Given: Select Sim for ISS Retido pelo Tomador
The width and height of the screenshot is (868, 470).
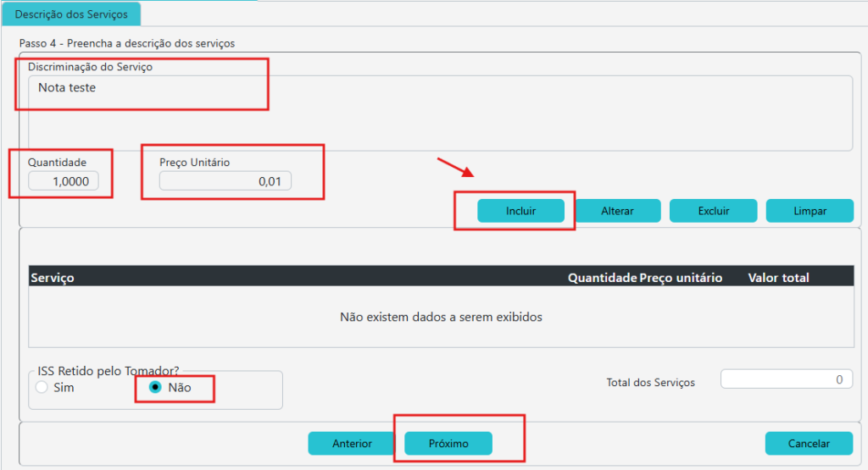Looking at the screenshot, I should pyautogui.click(x=42, y=388).
